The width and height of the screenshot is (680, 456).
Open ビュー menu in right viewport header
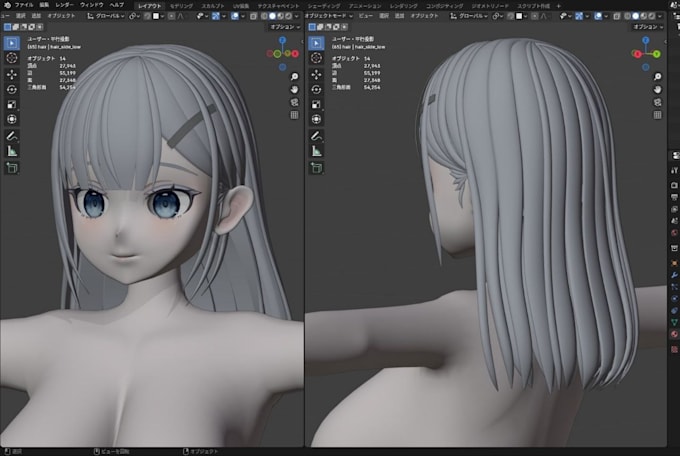[366, 16]
